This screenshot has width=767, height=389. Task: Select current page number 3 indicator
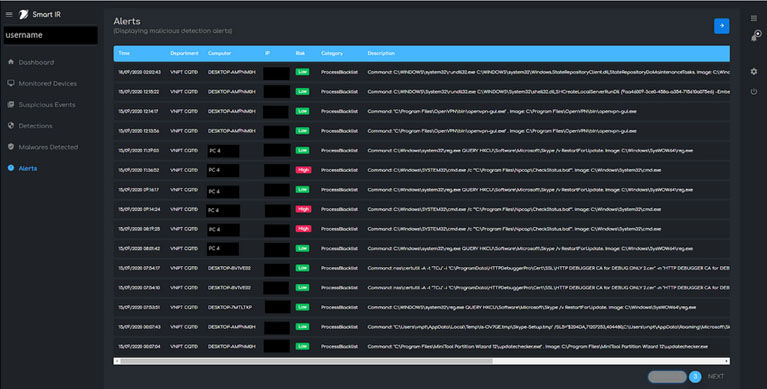click(695, 377)
